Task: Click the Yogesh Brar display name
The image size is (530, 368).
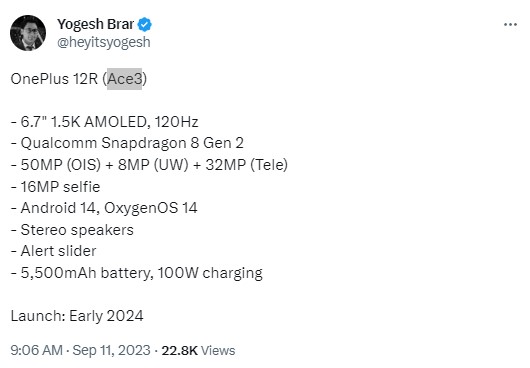Action: [96, 24]
